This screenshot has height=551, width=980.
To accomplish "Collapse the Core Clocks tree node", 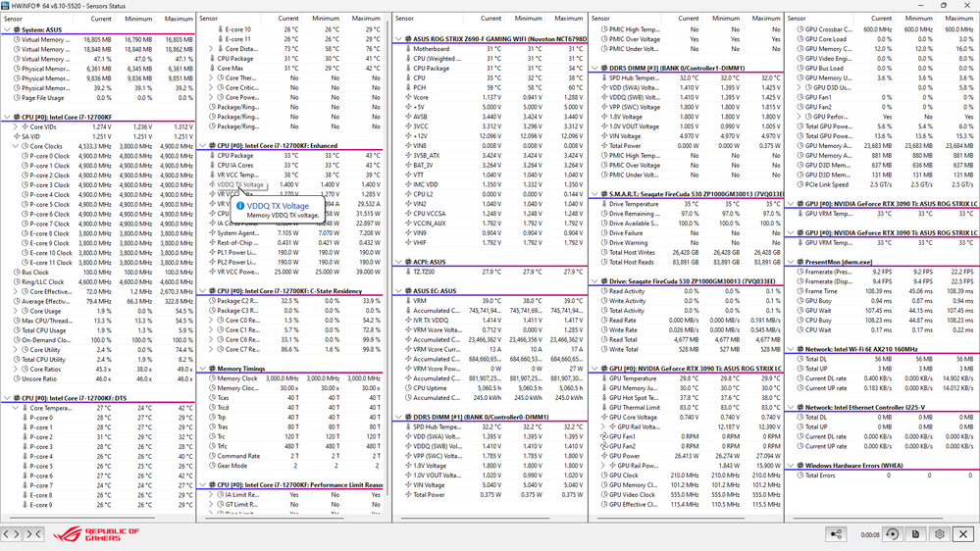I will pyautogui.click(x=15, y=146).
